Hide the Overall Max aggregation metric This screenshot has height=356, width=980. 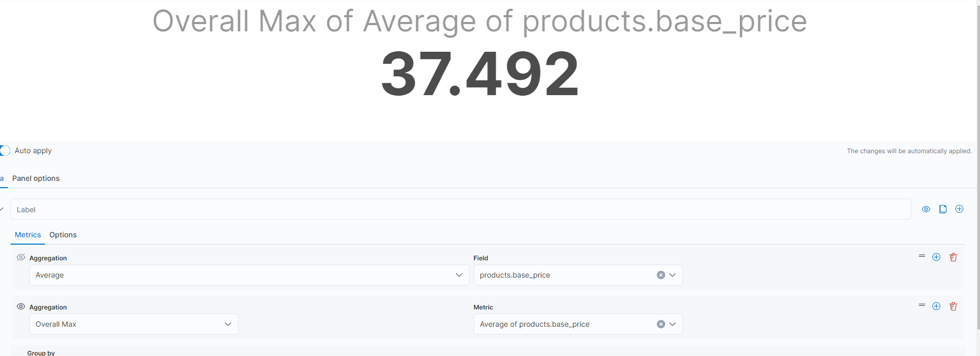point(21,306)
